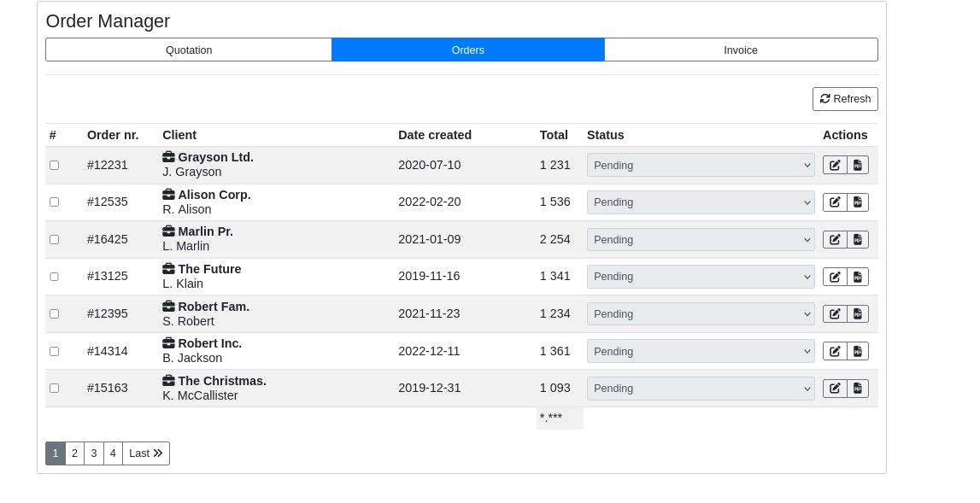Open status dropdown for Grayson Ltd. order

(700, 165)
